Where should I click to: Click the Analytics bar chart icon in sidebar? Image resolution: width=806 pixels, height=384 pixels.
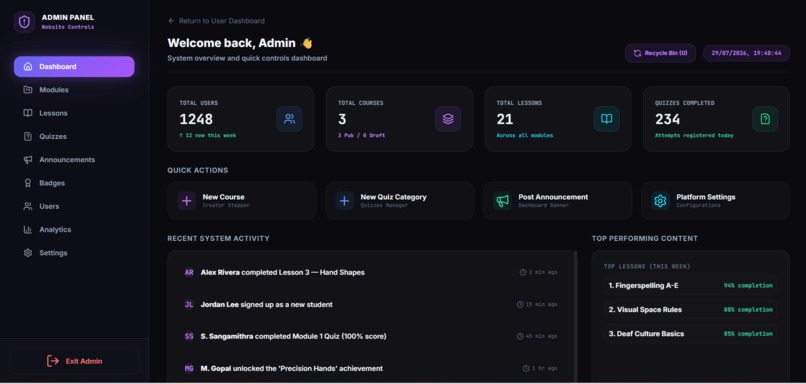point(28,230)
